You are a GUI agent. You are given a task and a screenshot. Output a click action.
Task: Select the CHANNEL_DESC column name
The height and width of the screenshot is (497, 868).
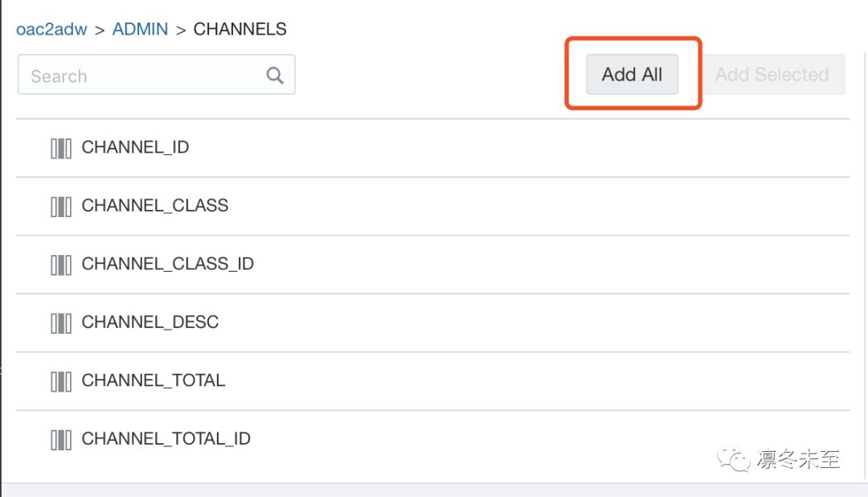pos(150,322)
